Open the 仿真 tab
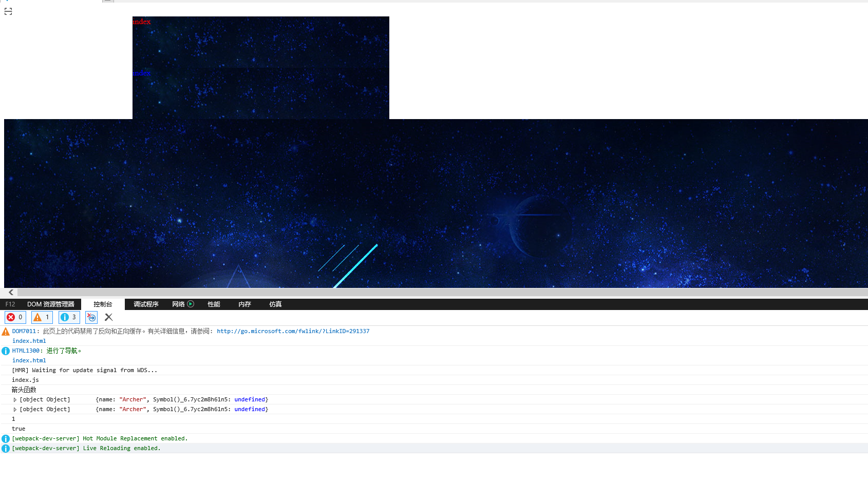This screenshot has height=484, width=868. 275,304
